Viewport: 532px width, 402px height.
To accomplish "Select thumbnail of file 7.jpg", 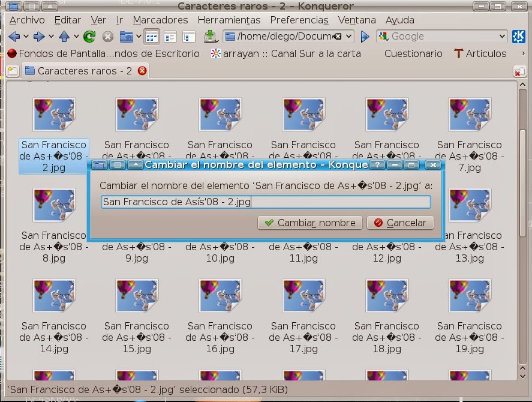I will pyautogui.click(x=470, y=115).
